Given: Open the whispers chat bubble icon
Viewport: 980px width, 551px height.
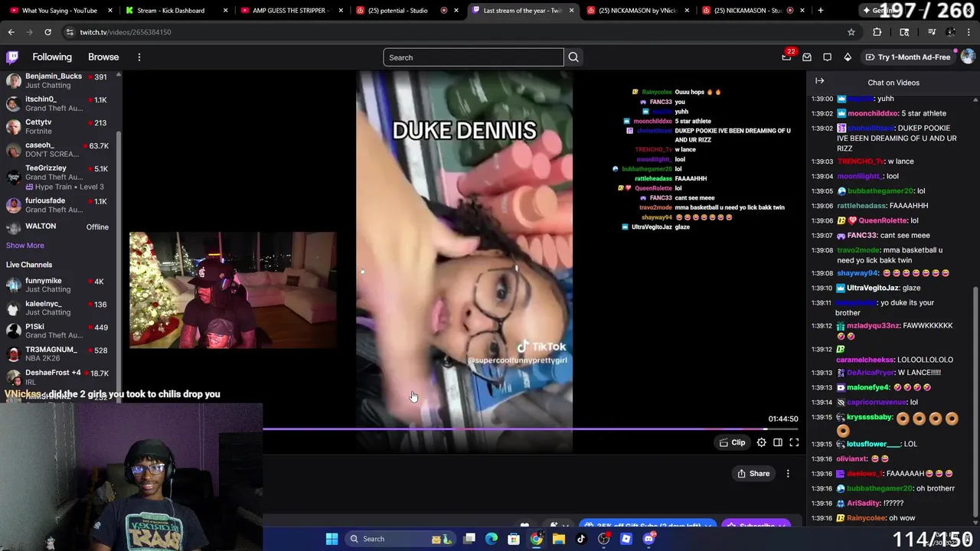Looking at the screenshot, I should pyautogui.click(x=828, y=57).
